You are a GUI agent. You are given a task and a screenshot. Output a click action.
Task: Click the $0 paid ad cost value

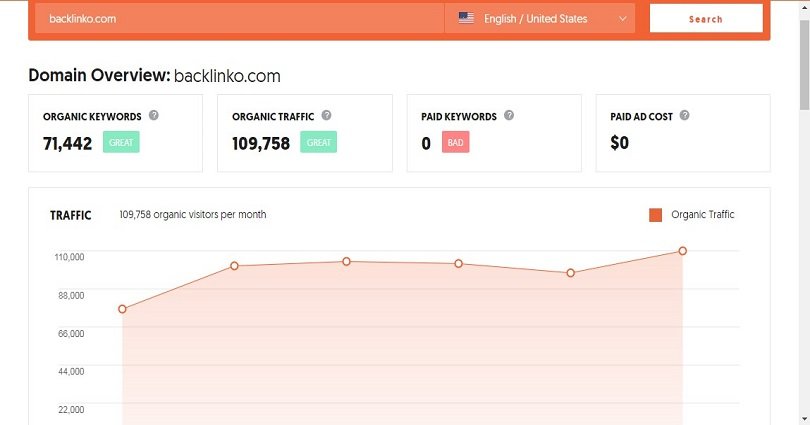tap(619, 143)
